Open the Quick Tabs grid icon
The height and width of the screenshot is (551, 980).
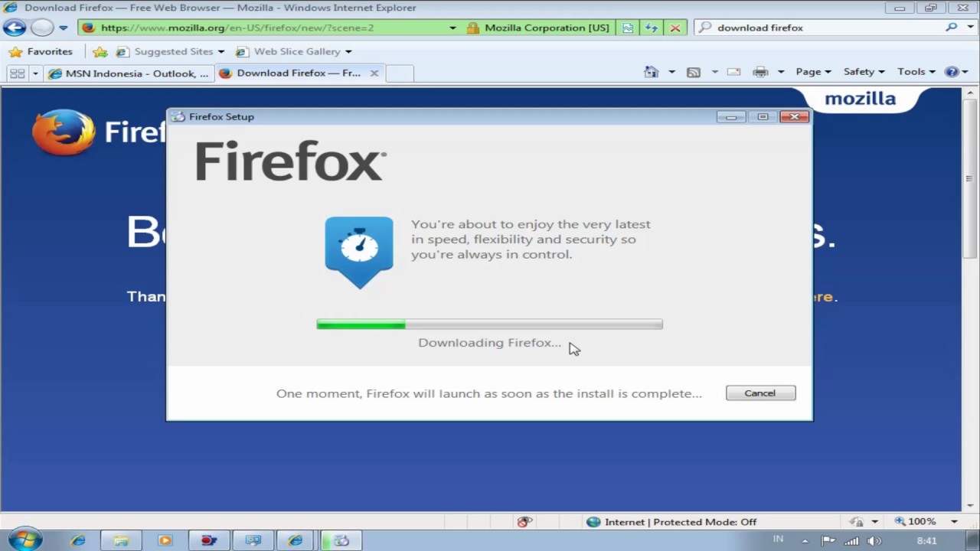coord(17,73)
